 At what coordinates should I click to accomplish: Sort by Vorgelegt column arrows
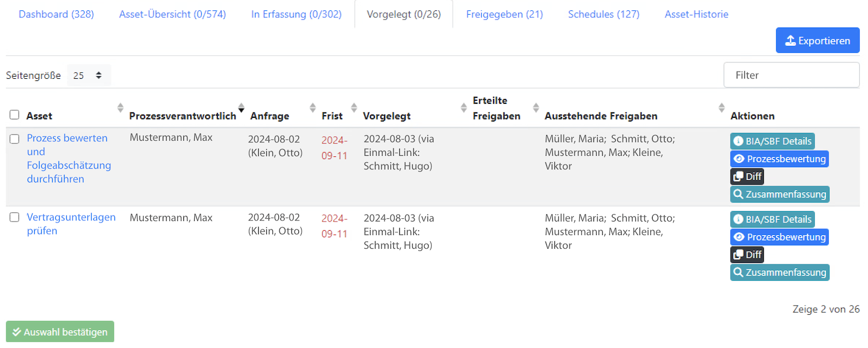[464, 107]
